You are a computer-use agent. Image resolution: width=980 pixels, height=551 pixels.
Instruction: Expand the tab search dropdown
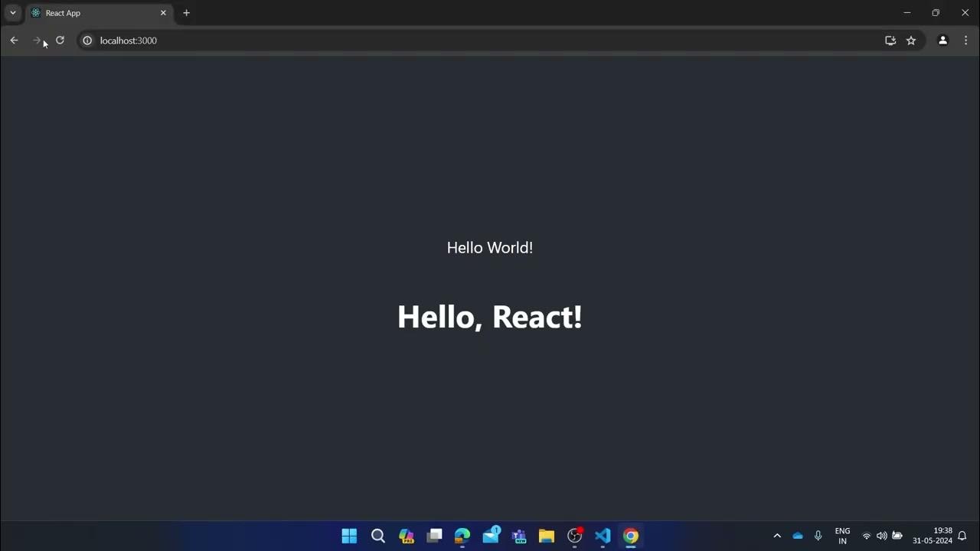click(x=12, y=13)
